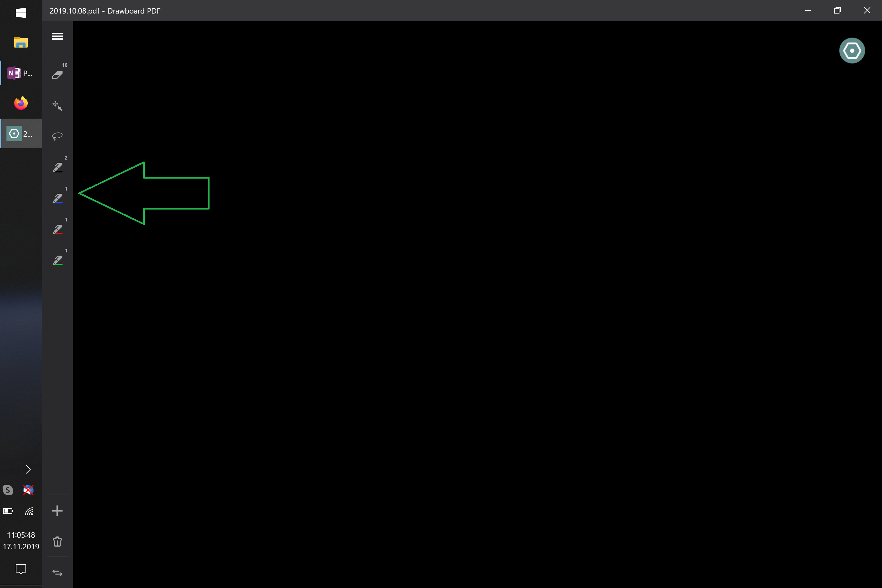Select the blue pen tool
Viewport: 882px width, 588px height.
coord(57,198)
